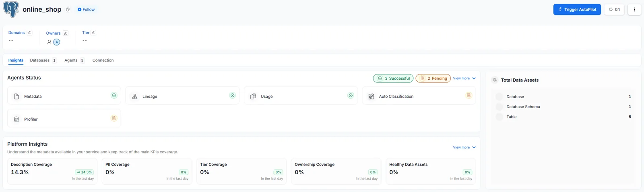Viewport: 644px width, 192px height.
Task: Expand View more in Agents Status
Action: pos(464,78)
